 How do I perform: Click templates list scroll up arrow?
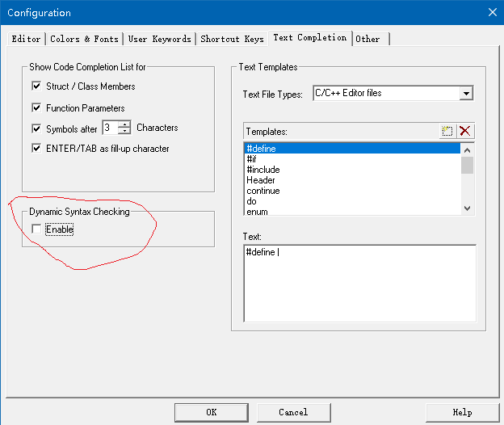pyautogui.click(x=468, y=150)
